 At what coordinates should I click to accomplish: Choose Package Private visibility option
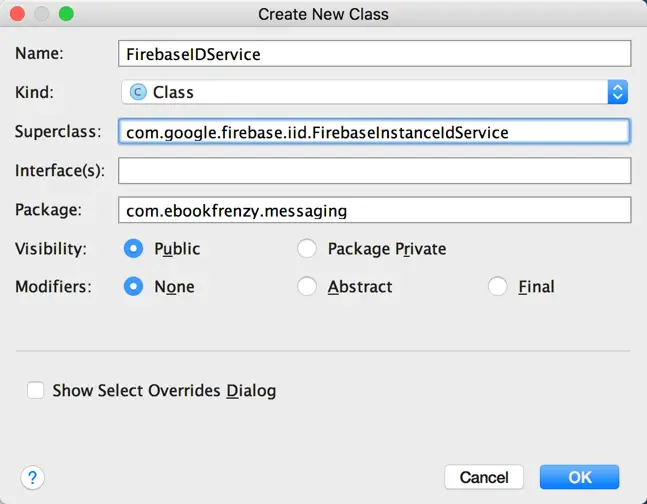pyautogui.click(x=308, y=248)
